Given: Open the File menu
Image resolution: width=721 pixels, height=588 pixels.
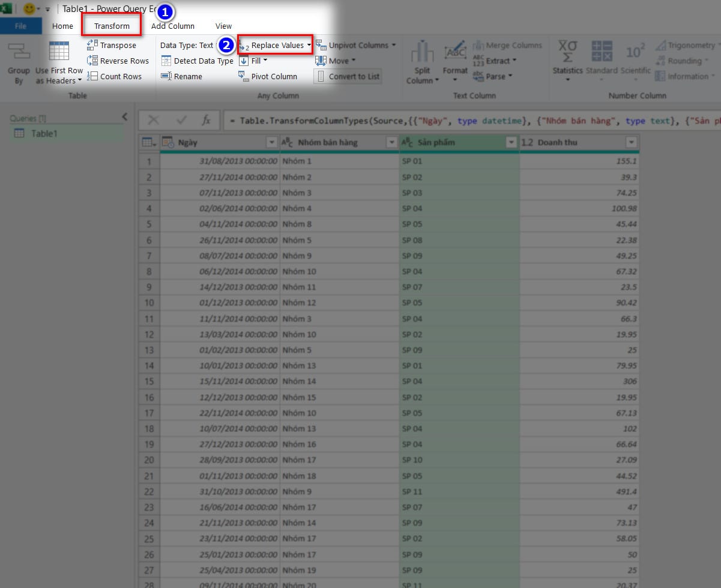Looking at the screenshot, I should tap(20, 26).
